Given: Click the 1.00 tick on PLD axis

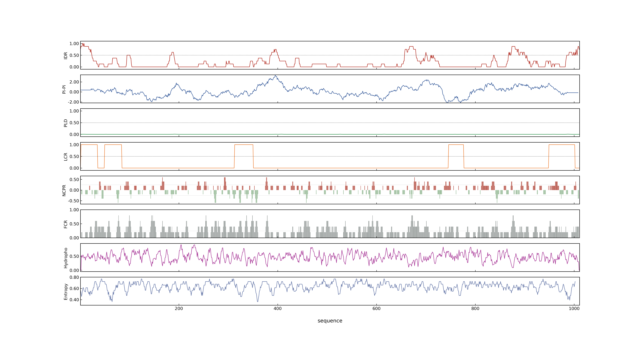Looking at the screenshot, I should pyautogui.click(x=74, y=111).
